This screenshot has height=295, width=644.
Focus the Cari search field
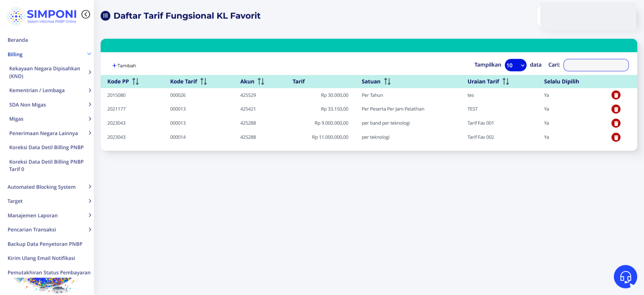click(x=596, y=65)
